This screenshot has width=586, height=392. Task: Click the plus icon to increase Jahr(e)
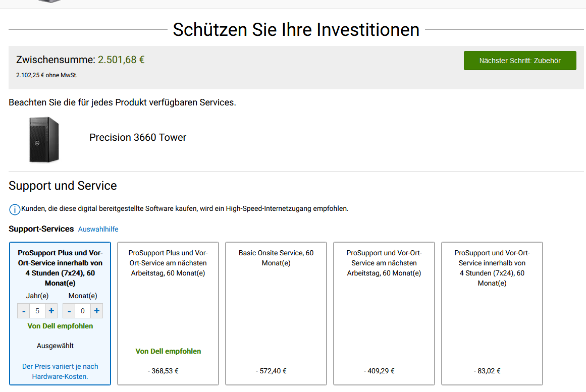pyautogui.click(x=51, y=310)
